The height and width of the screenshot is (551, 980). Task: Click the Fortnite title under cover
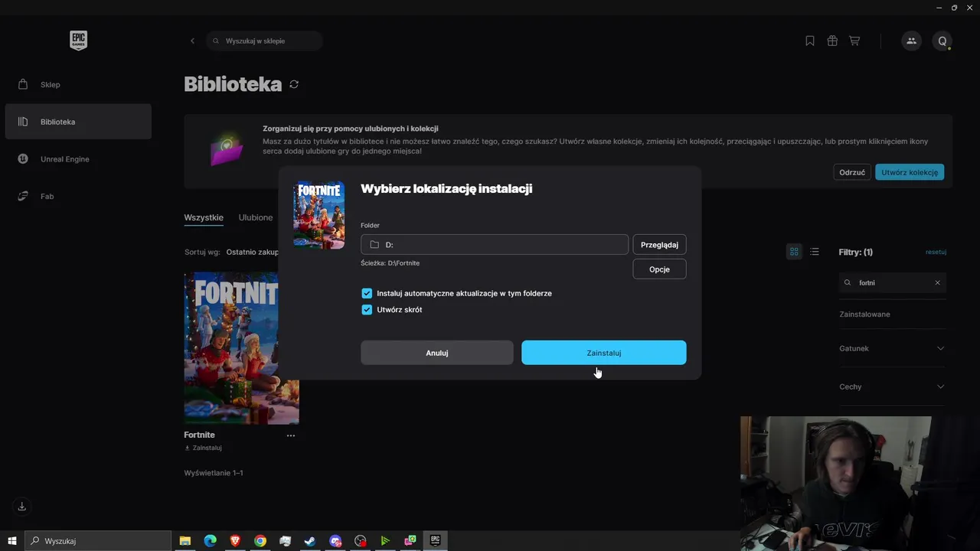click(199, 435)
